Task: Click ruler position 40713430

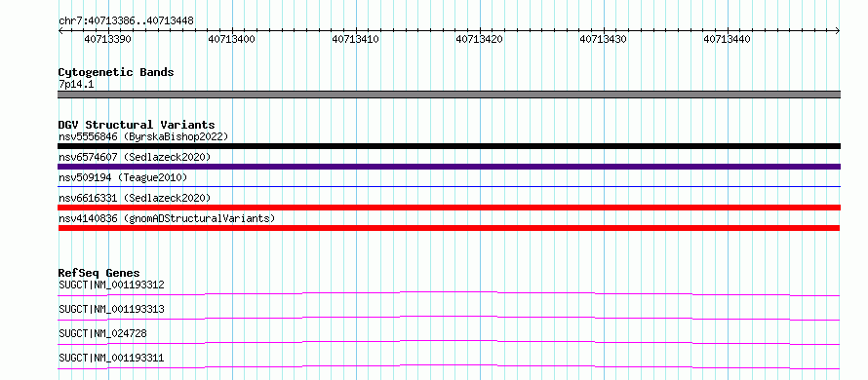Action: coord(604,39)
